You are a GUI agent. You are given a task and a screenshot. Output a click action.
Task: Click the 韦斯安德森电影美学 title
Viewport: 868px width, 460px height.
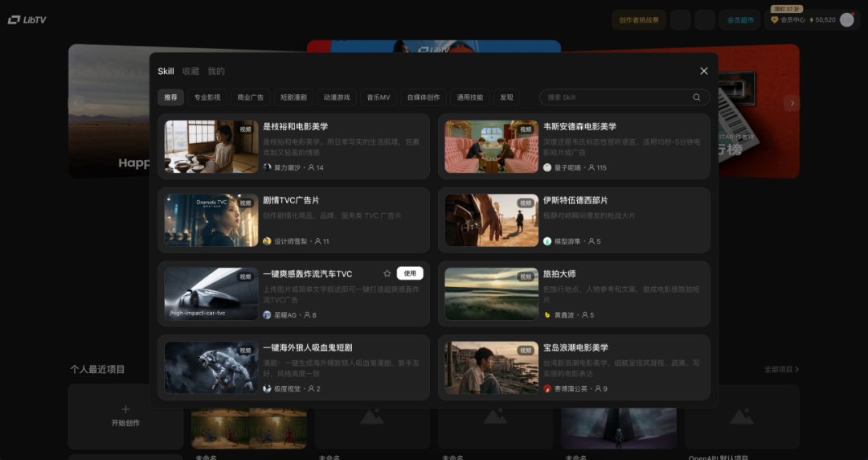pyautogui.click(x=579, y=126)
